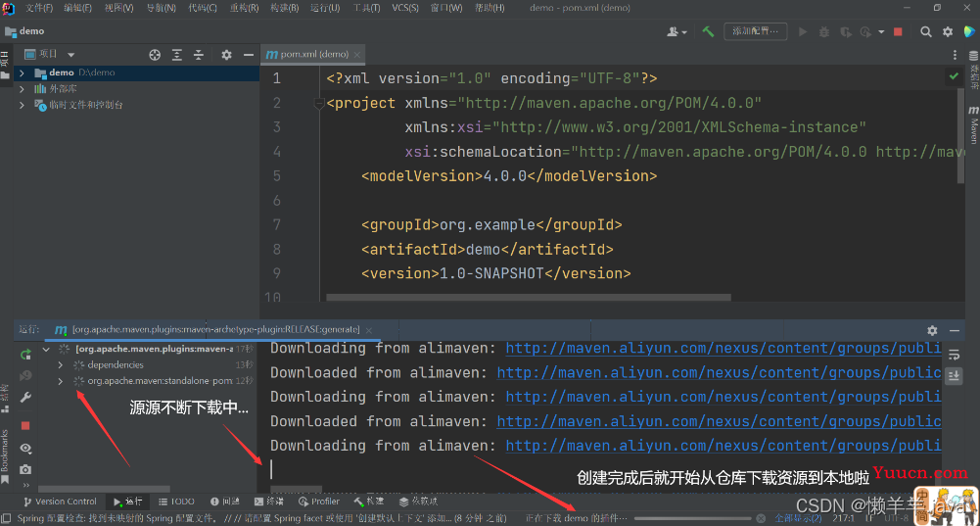Expand the 临时文件和控制台 scratches node
Viewport: 980px width, 526px height.
point(22,105)
